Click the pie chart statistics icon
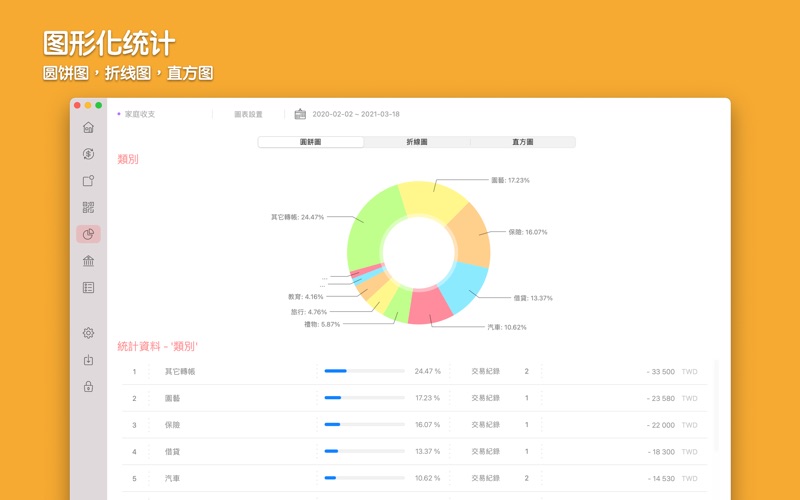 pyautogui.click(x=88, y=234)
